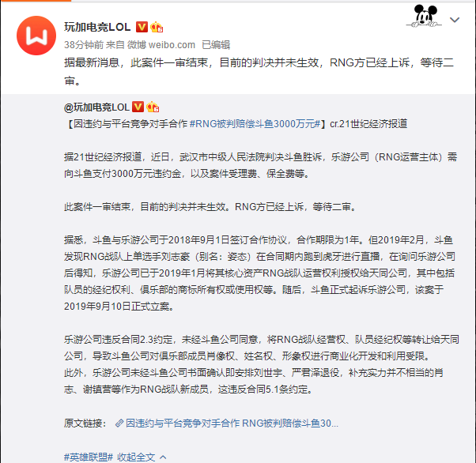This screenshot has width=476, height=463.
Task: Click the up chevron next to 收起全文
Action: click(x=163, y=457)
